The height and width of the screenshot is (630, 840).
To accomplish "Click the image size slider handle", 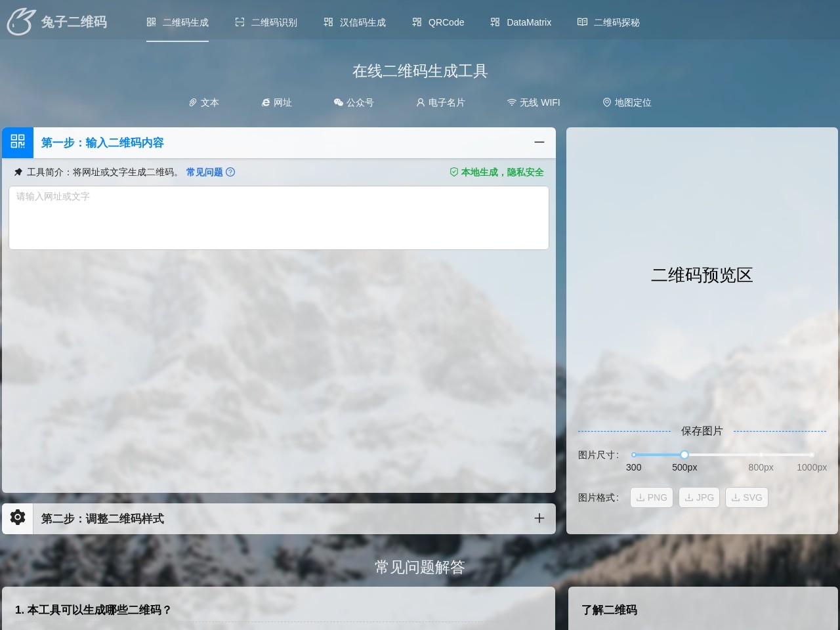I will pos(684,455).
